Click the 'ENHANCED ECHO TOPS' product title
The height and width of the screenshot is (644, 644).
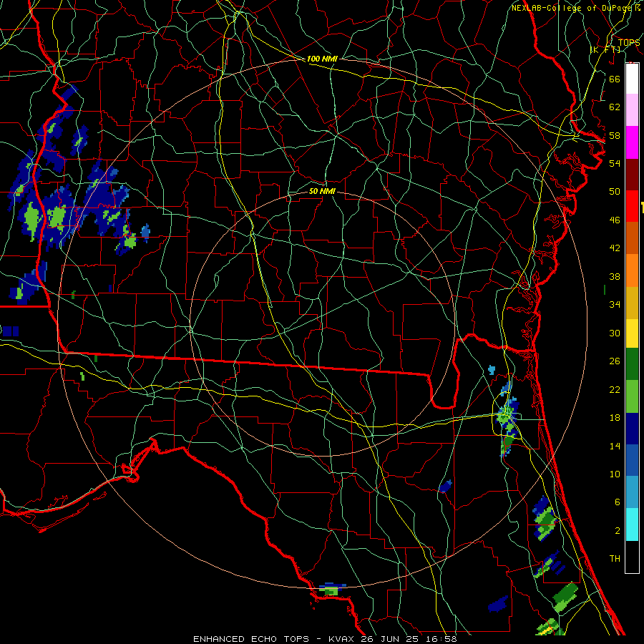[x=251, y=639]
